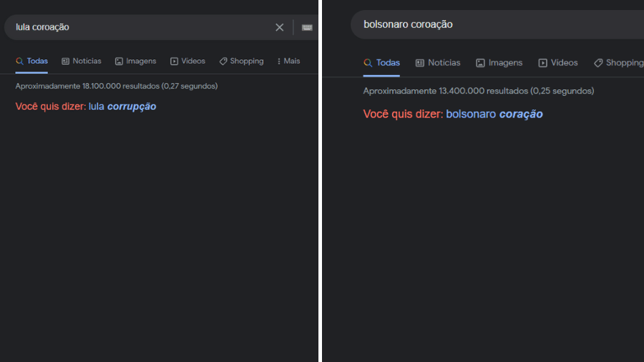Screen dimensions: 644x362
Task: Open Imagens tab in bolsonaro search
Action: (499, 63)
